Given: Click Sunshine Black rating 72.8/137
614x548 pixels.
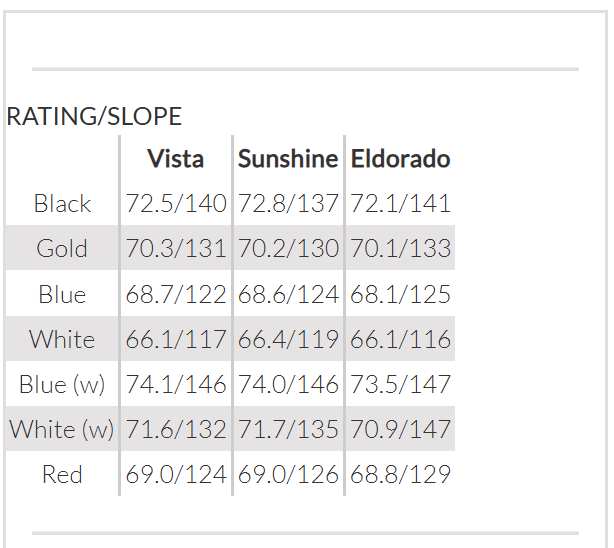Looking at the screenshot, I should point(288,204).
